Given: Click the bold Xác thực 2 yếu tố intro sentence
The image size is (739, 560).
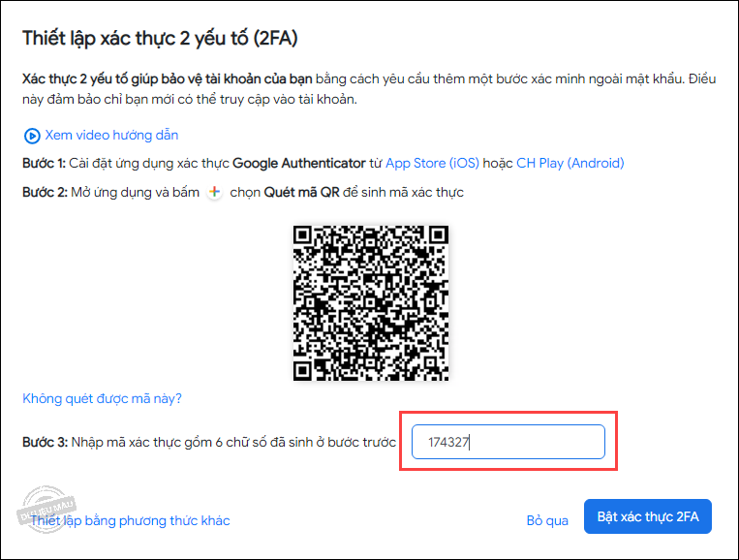Looking at the screenshot, I should tap(168, 78).
